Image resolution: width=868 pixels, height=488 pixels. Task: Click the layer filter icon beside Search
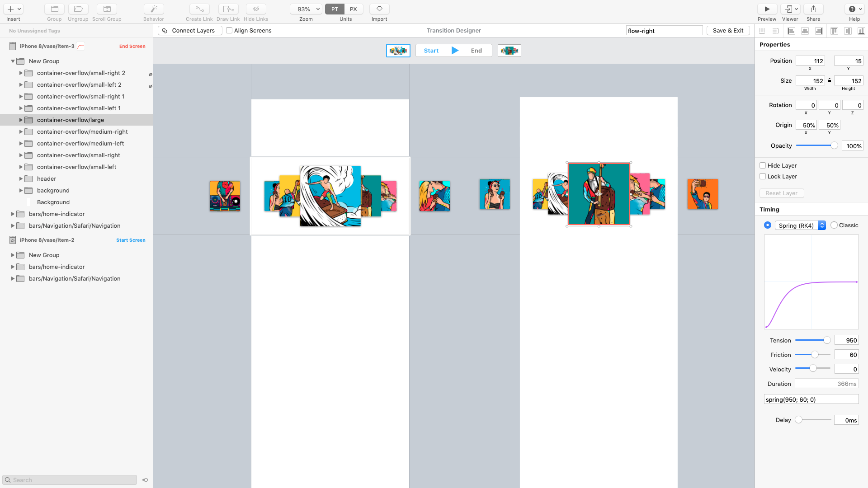145,480
